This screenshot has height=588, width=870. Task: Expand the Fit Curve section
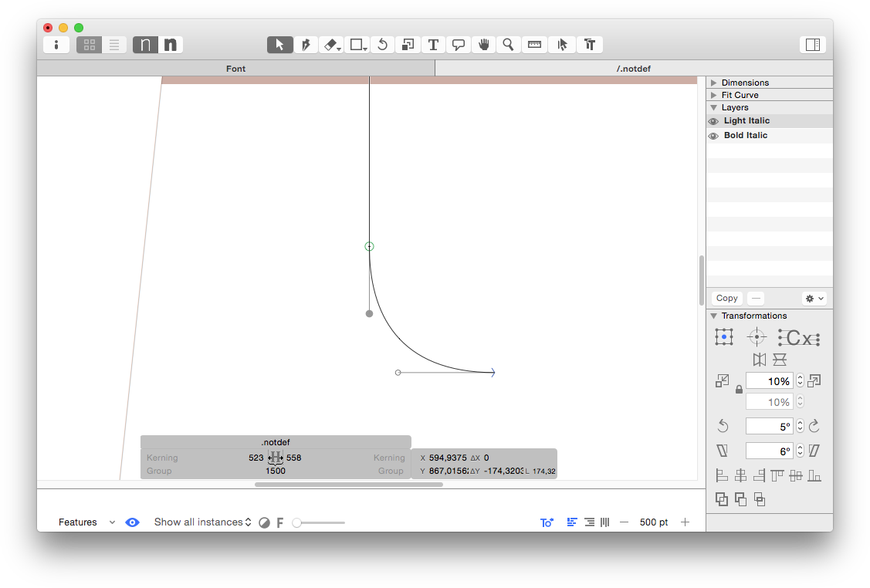tap(714, 95)
